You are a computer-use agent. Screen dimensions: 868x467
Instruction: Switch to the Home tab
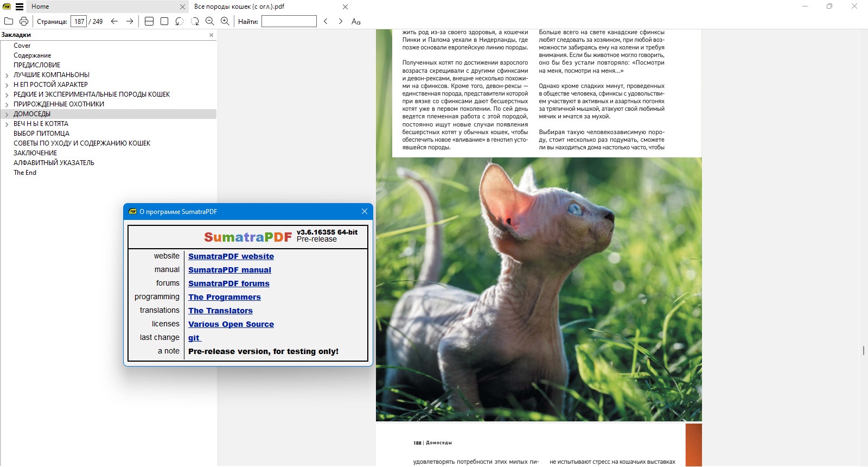[x=40, y=7]
